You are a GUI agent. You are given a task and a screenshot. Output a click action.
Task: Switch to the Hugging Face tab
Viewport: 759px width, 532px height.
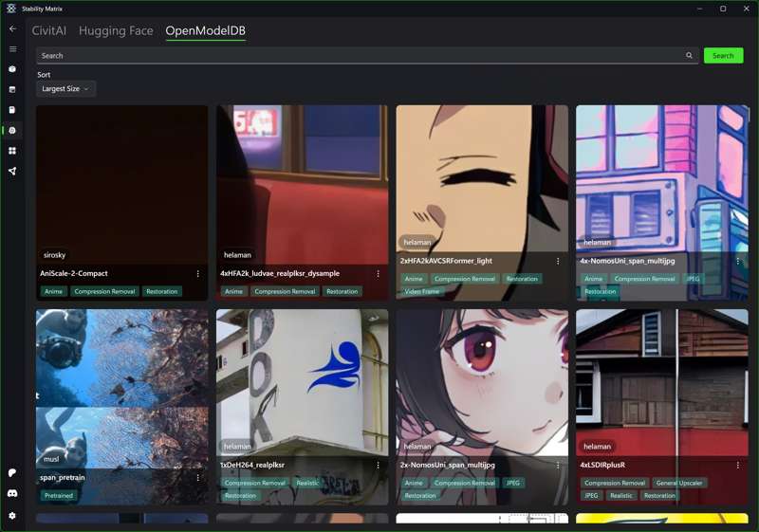click(x=116, y=30)
